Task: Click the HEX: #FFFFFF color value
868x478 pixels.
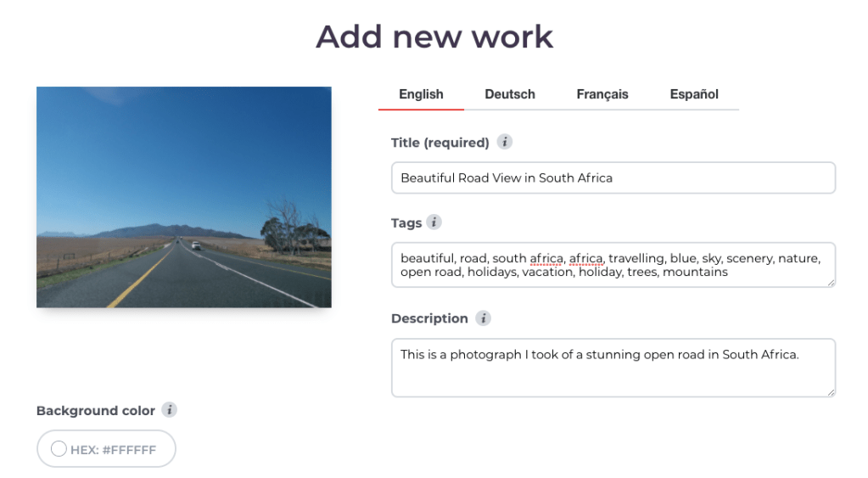Action: 113,450
